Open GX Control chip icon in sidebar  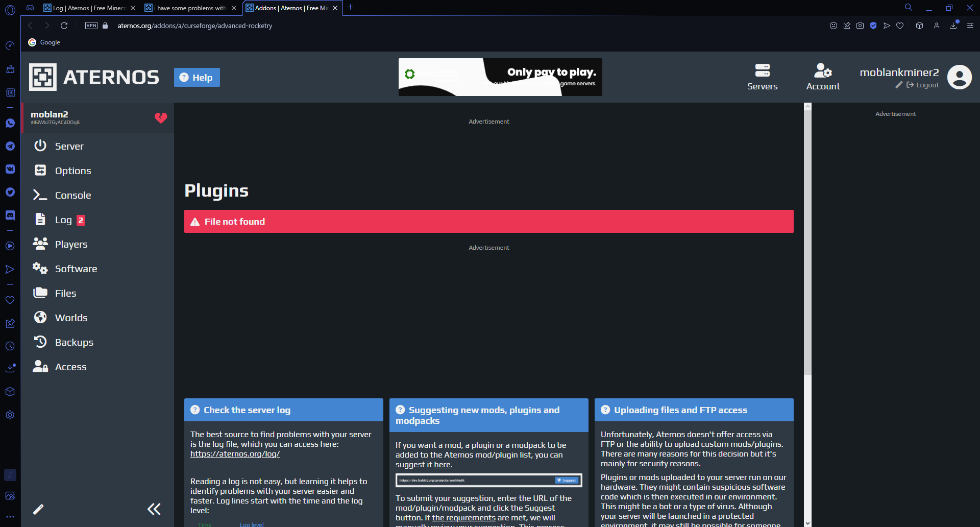(10, 92)
